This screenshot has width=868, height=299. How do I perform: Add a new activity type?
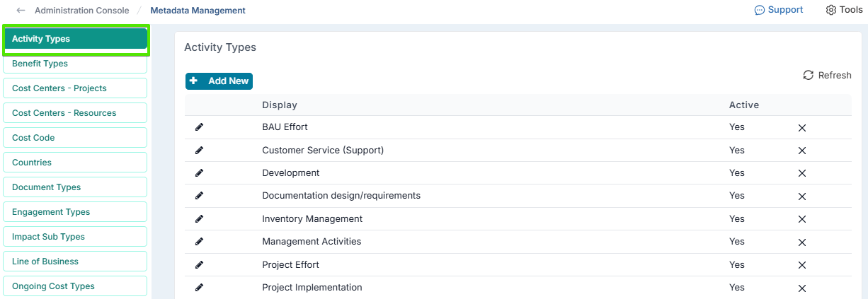(219, 81)
